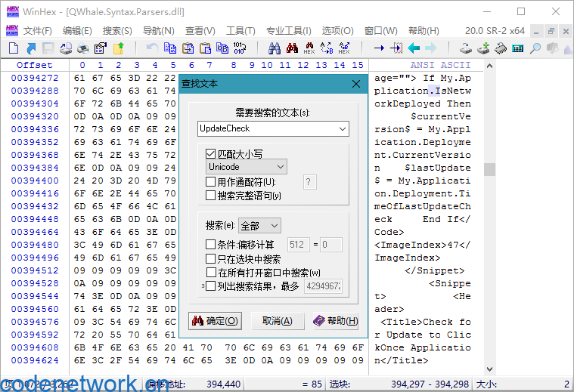Click the cyan Forward arrow icon
The height and width of the screenshot is (392, 574).
click(431, 48)
